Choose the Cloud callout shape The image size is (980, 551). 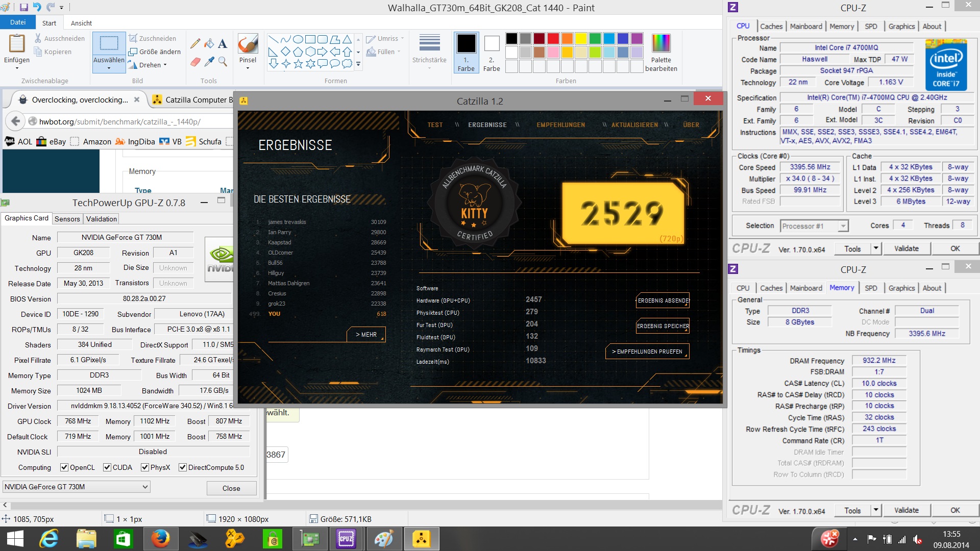(x=347, y=64)
